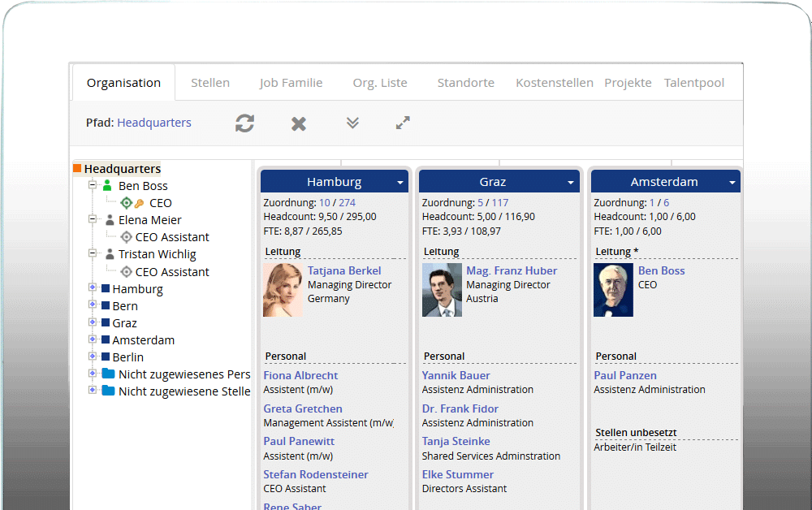Viewport: 812px width, 510px height.
Task: Click Franz Huber's portrait photo
Action: [442, 290]
